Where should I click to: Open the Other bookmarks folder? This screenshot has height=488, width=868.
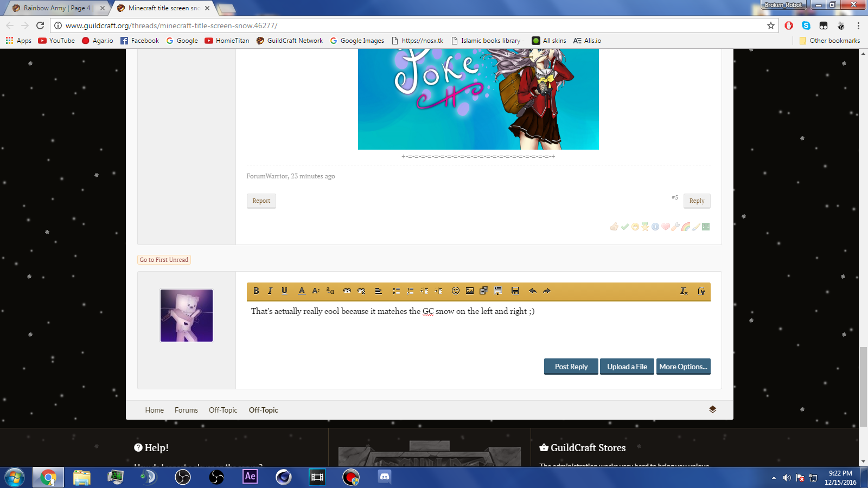click(x=829, y=41)
